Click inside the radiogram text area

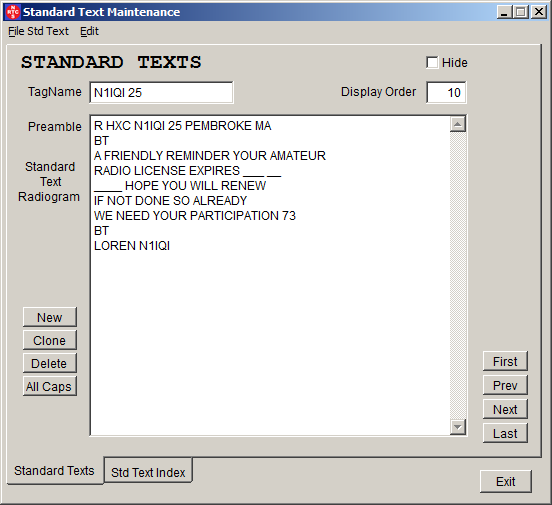270,275
